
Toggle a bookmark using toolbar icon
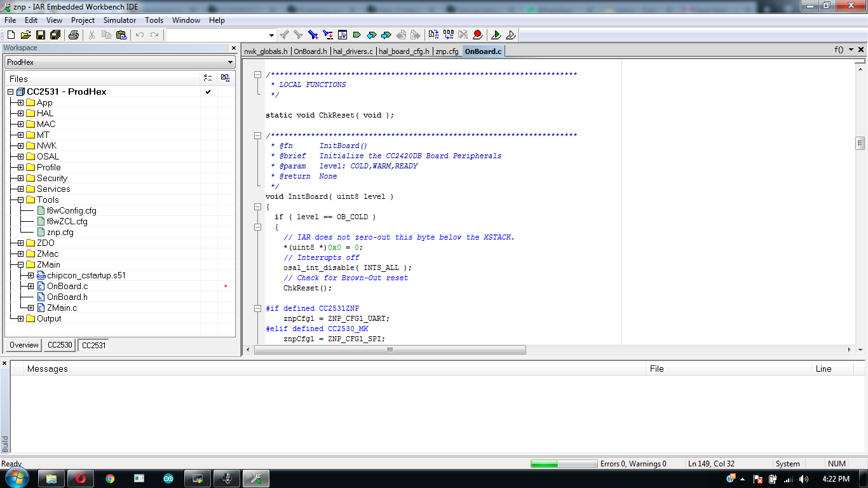tap(357, 35)
